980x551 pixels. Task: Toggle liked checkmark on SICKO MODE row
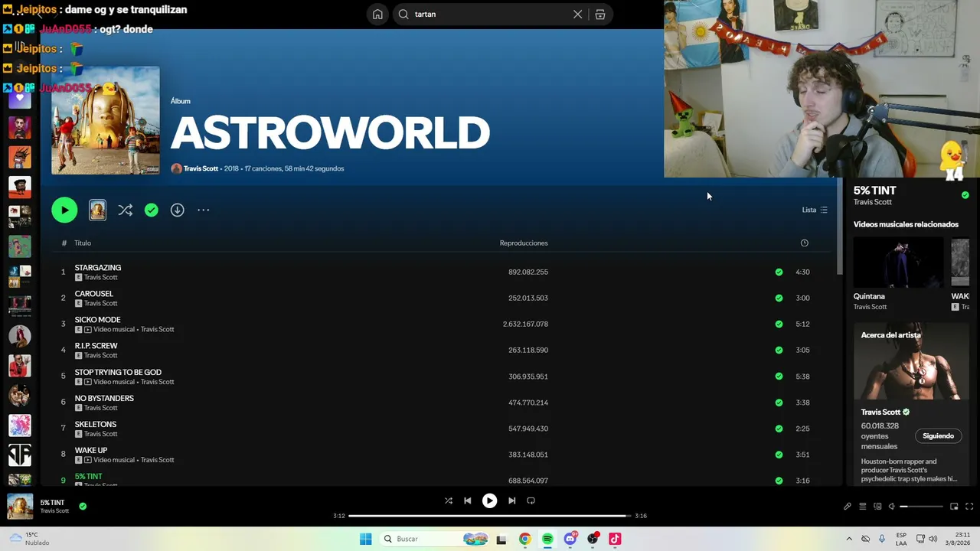pos(779,324)
